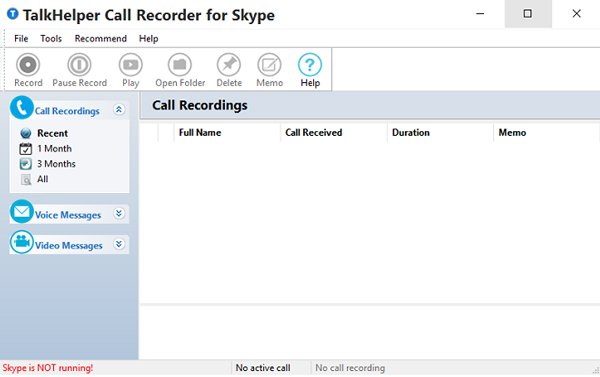Viewport: 600px width, 377px height.
Task: Sort by the Memo column header
Action: [x=546, y=132]
